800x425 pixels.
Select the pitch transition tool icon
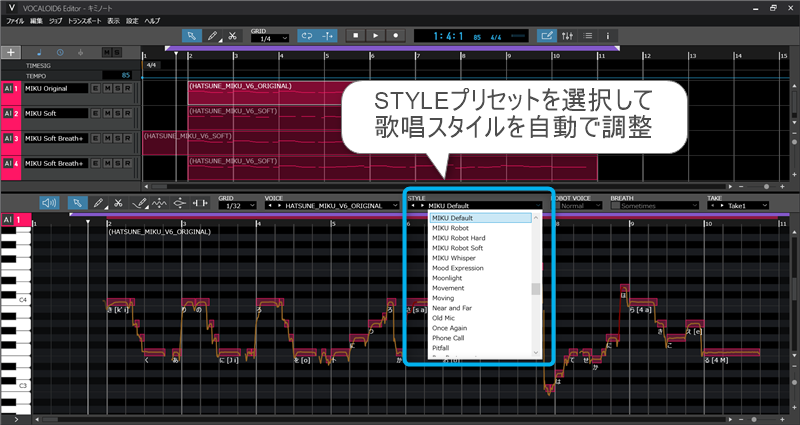point(180,203)
